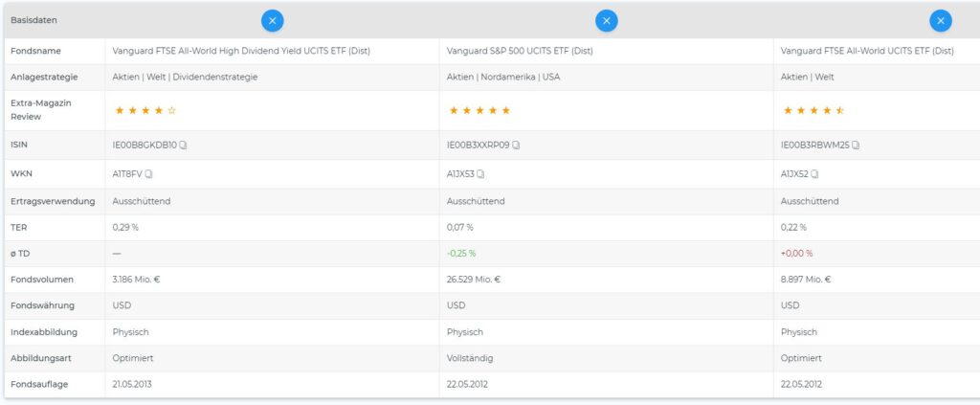Open Vanguard FTSE All-World UCITS ETF (Dist) name
980x405 pixels.
click(x=867, y=52)
